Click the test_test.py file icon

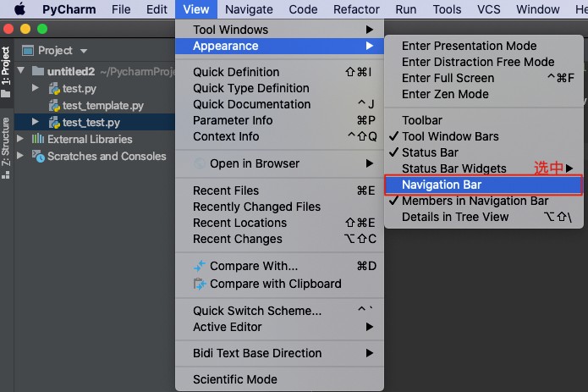(x=54, y=122)
